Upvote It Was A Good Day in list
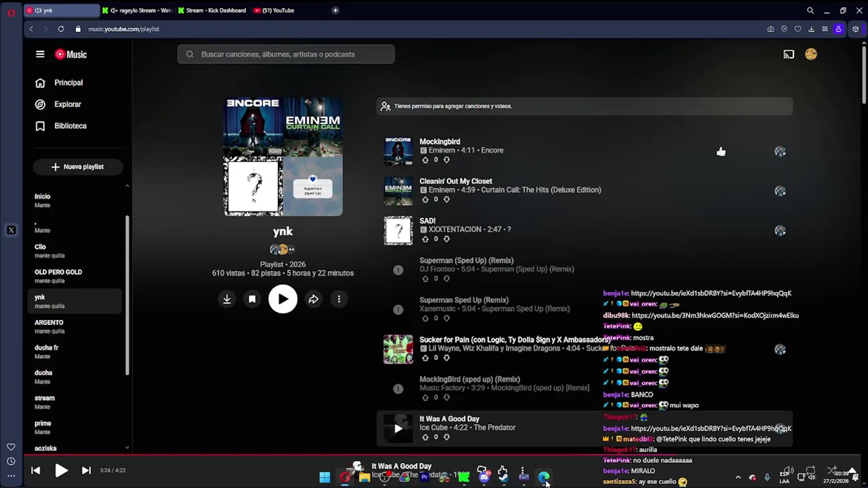 (425, 436)
